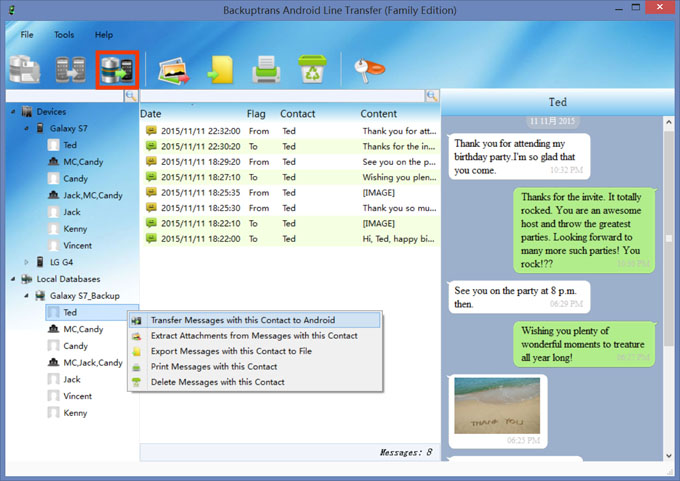
Task: Select the [IMAGE] message at 18:22:10
Action: (290, 223)
